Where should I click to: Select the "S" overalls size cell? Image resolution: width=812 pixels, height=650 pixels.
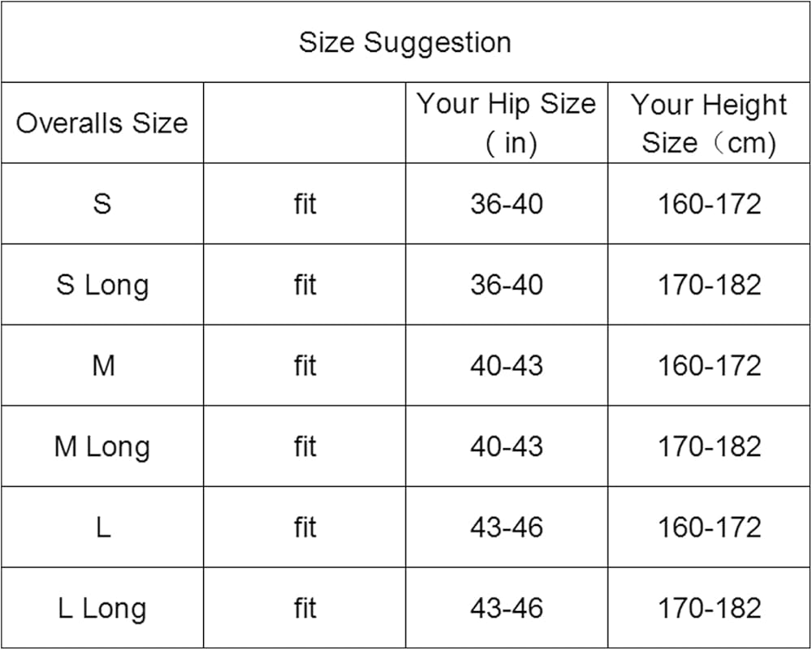[101, 204]
